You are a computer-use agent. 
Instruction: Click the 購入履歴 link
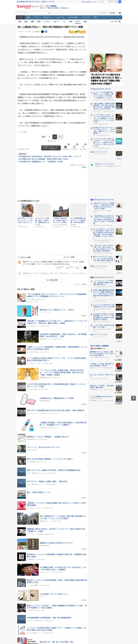[112, 13]
